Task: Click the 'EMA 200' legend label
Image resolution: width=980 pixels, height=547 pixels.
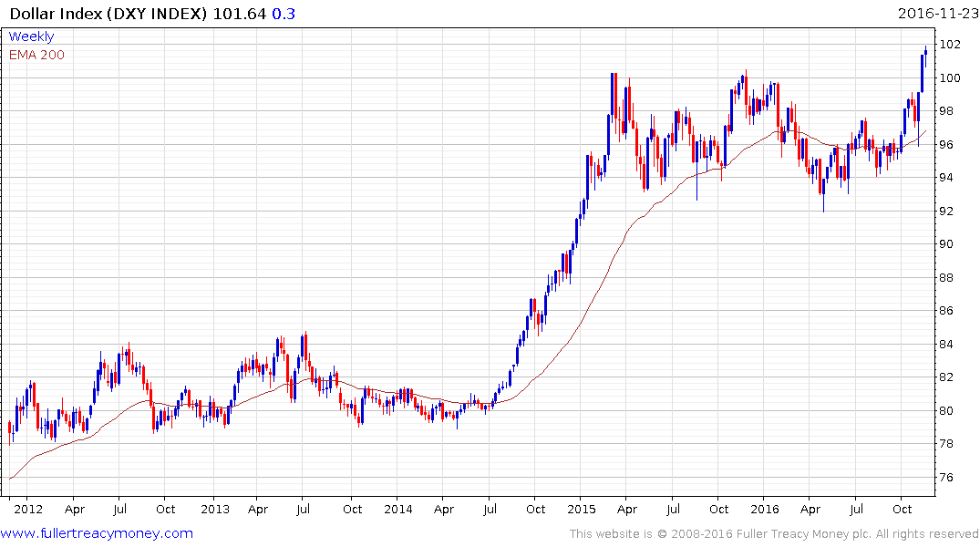Action: pyautogui.click(x=36, y=55)
